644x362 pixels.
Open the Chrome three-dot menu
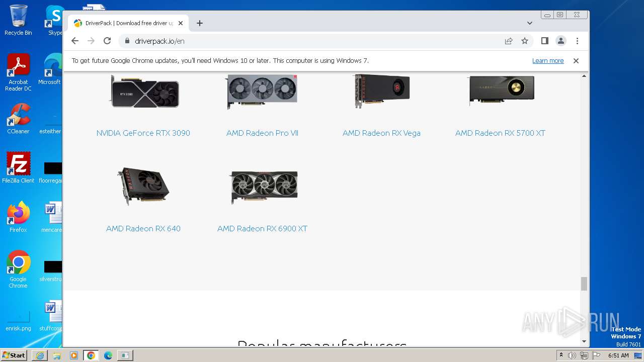[x=577, y=41]
